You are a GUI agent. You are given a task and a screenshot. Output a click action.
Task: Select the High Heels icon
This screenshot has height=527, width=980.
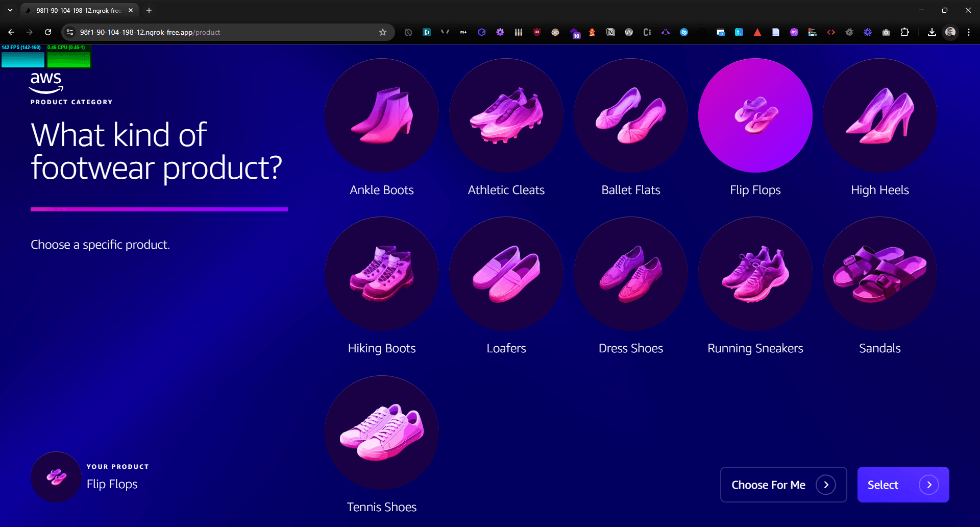click(879, 115)
